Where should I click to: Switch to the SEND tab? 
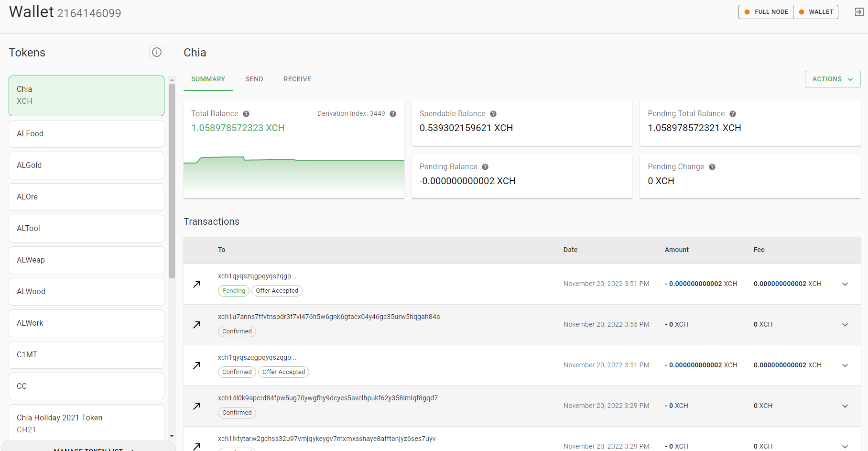(x=254, y=79)
